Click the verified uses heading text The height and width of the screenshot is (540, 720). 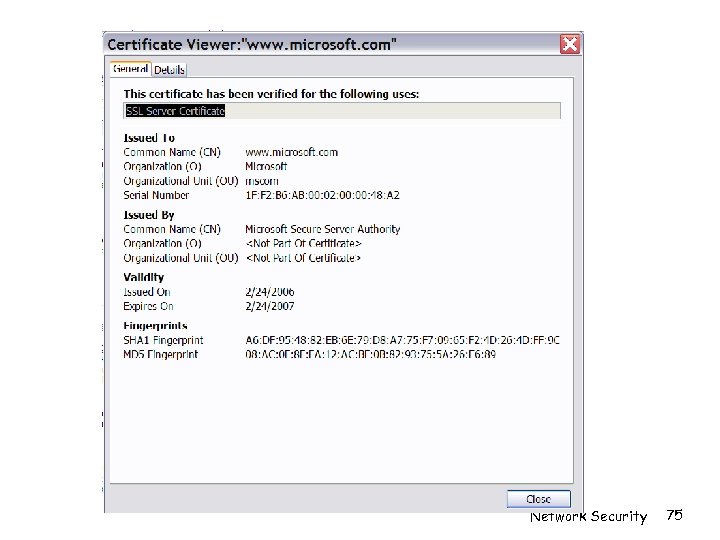click(271, 94)
